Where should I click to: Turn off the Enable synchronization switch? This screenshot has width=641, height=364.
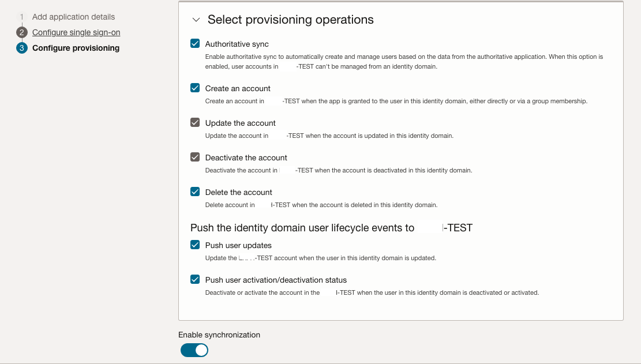pos(194,350)
